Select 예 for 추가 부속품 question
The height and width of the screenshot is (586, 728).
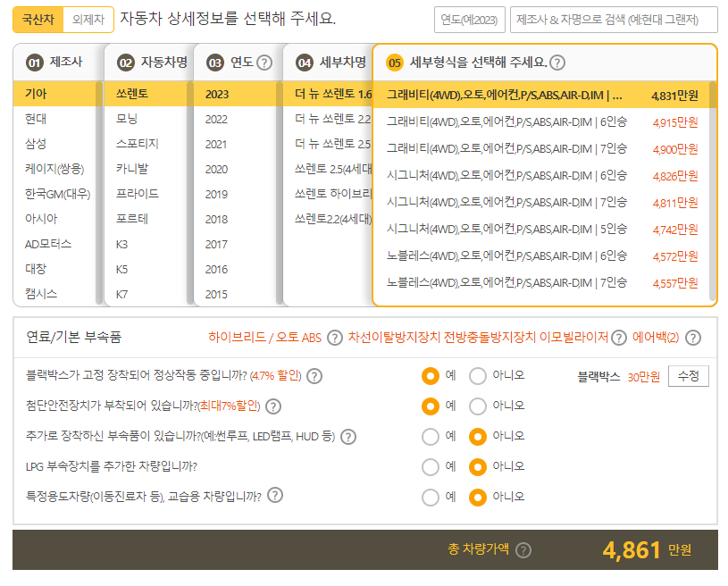point(431,437)
